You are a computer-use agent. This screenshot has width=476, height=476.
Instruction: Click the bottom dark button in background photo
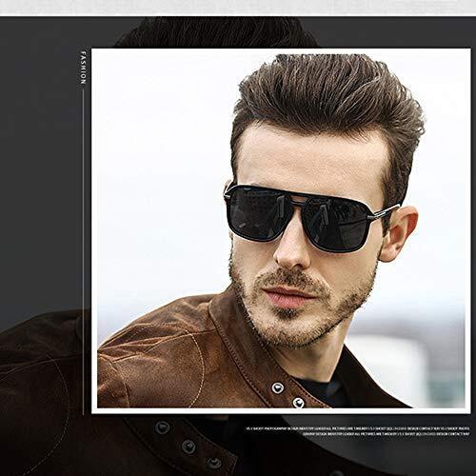click(x=214, y=464)
